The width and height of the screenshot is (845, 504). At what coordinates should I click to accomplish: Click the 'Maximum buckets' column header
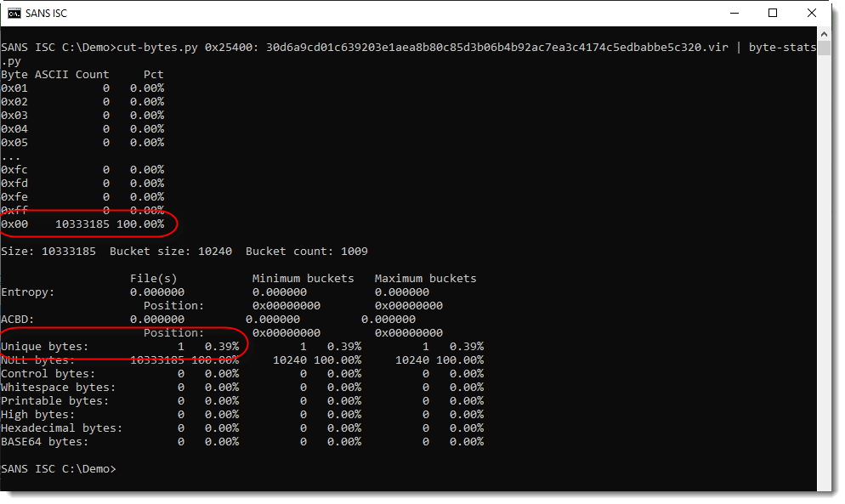(426, 278)
